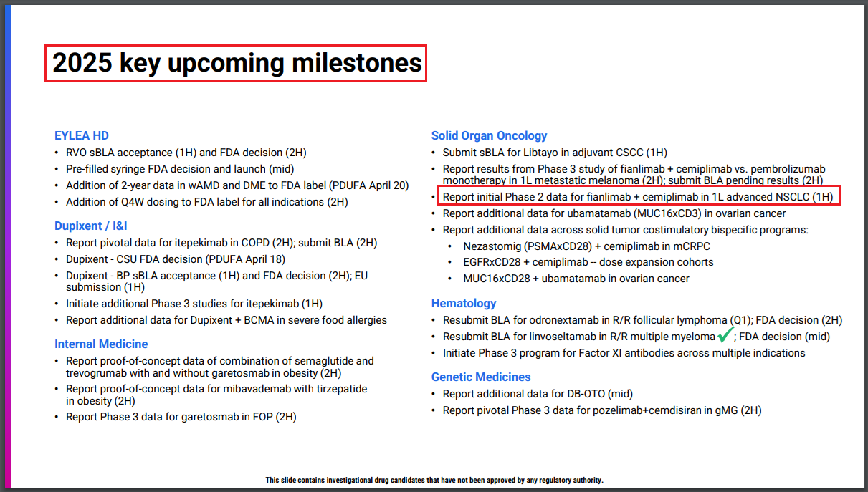Click the Solid Organ Oncology heading
Viewport: 868px width, 492px height.
(x=489, y=135)
